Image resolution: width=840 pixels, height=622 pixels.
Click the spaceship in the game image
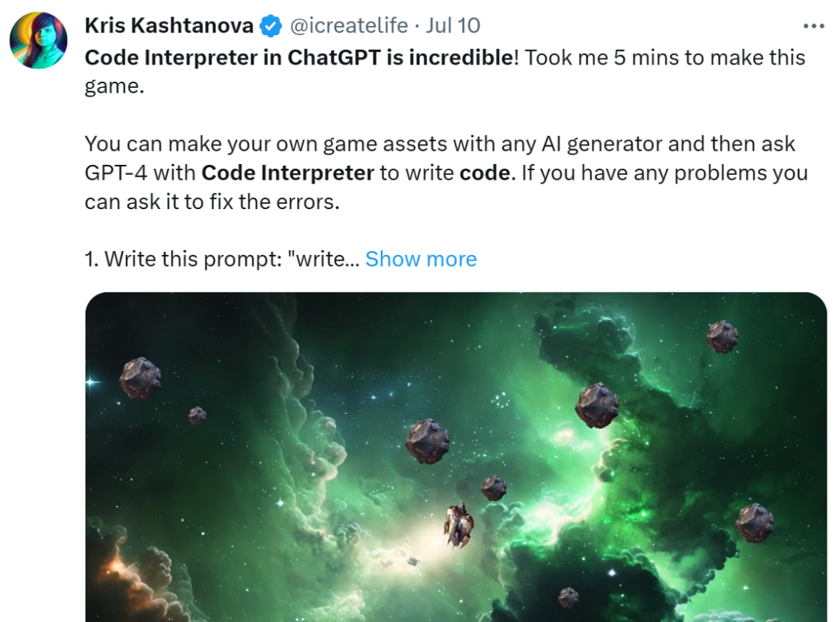pyautogui.click(x=459, y=526)
